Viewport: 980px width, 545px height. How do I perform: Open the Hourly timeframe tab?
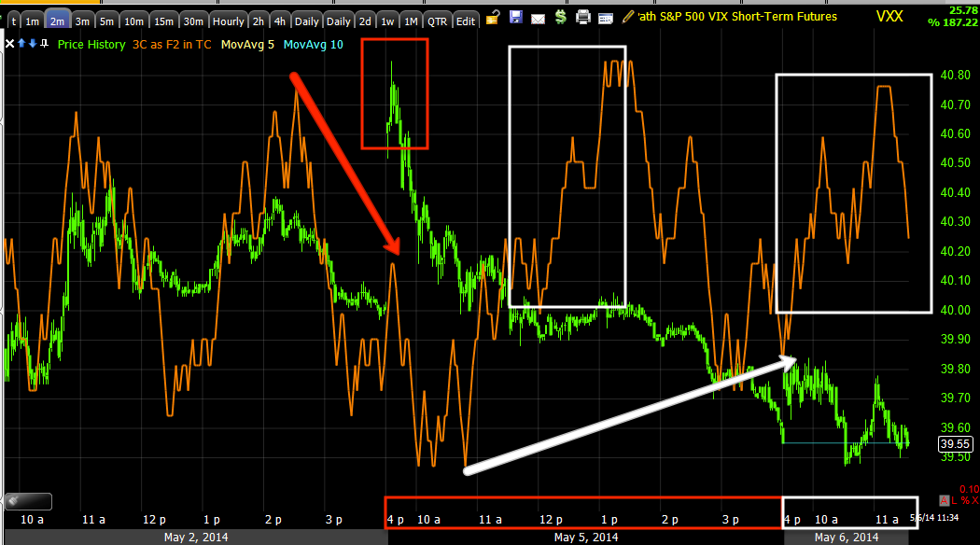[x=228, y=21]
